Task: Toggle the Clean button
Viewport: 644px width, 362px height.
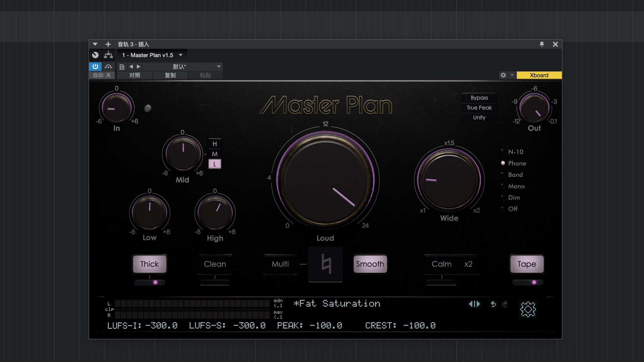Action: pyautogui.click(x=215, y=264)
